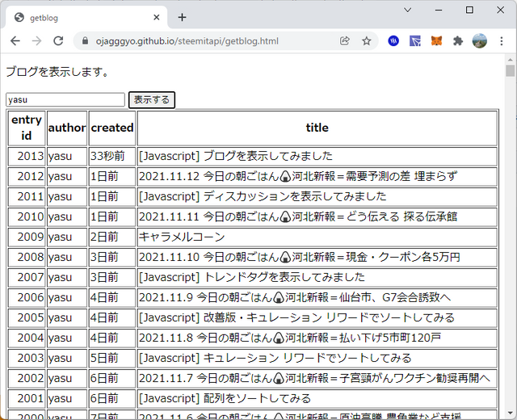
Task: Click entry id 2007 cell
Action: [x=27, y=277]
